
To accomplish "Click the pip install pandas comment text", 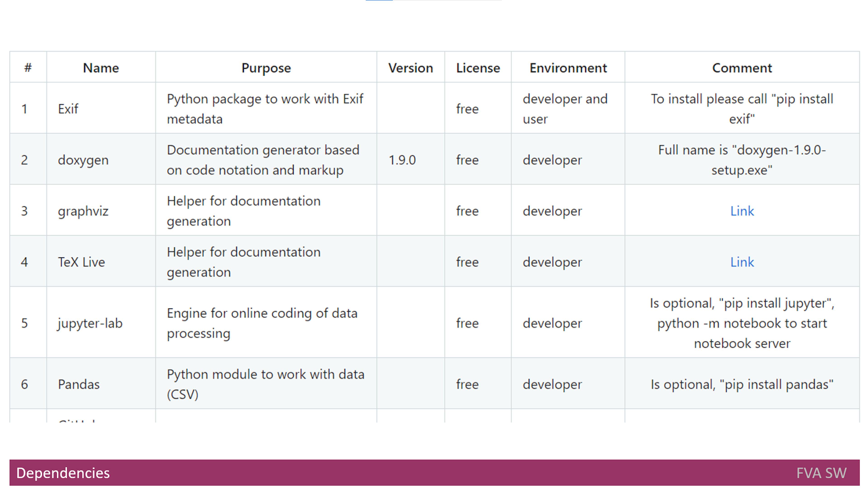I will 742,384.
